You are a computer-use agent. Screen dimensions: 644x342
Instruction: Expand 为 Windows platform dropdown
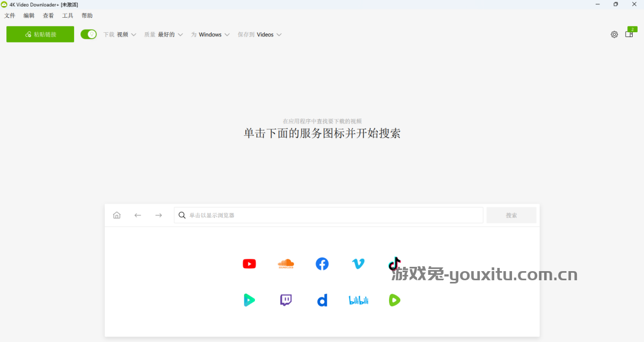click(210, 34)
